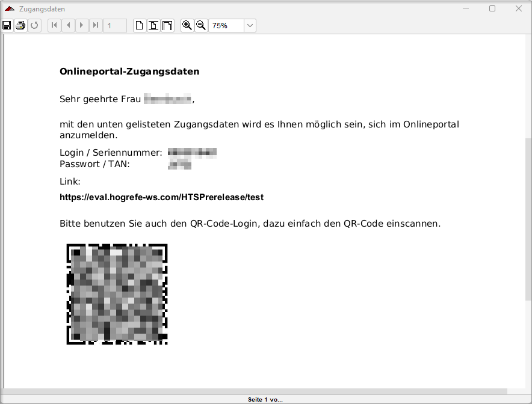The height and width of the screenshot is (404, 532).
Task: Jump to the last page
Action: (x=96, y=25)
